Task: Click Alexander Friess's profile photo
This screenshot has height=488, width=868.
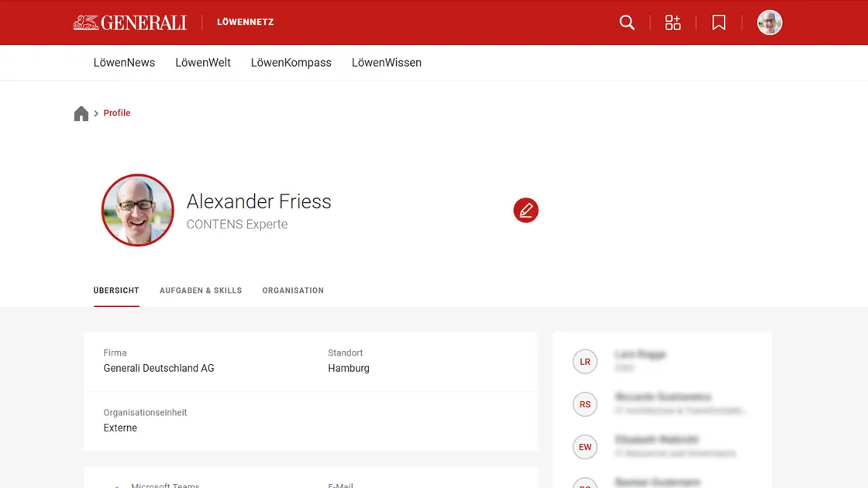Action: click(138, 210)
